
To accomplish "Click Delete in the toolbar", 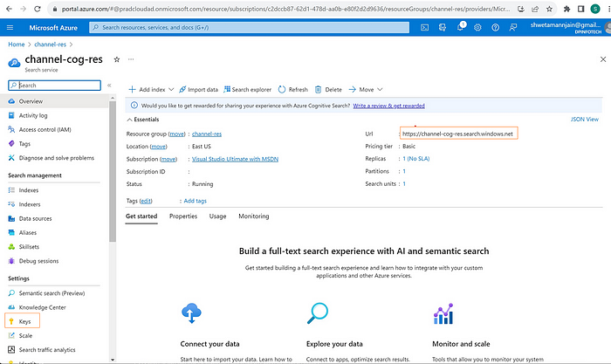I will pos(328,90).
